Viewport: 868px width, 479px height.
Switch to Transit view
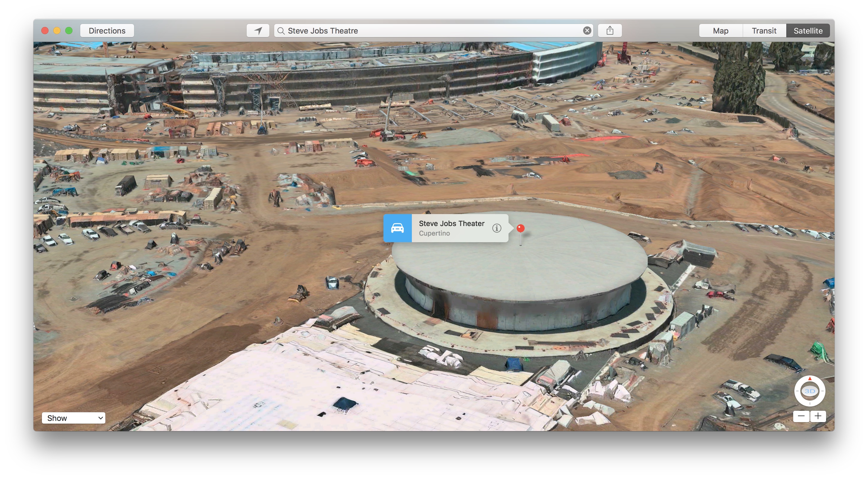pos(764,30)
